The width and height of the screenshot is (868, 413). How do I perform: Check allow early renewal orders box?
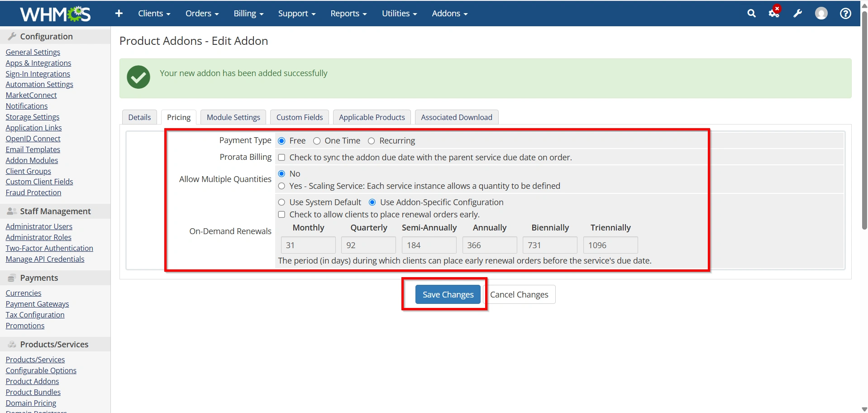point(281,215)
